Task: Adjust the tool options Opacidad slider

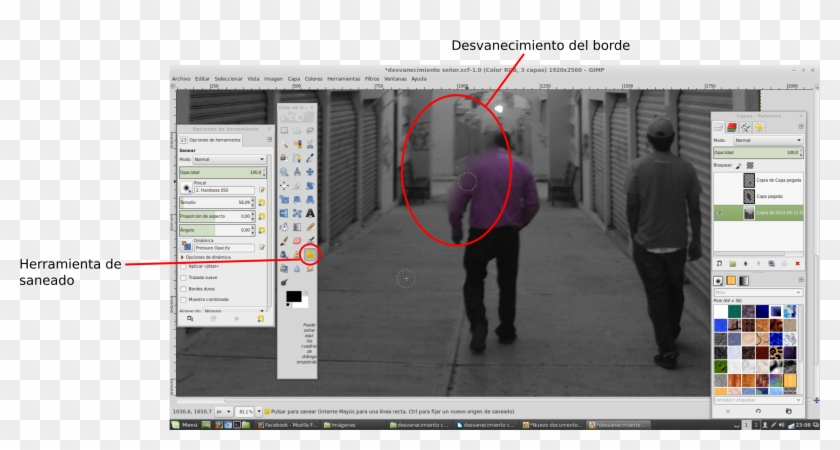Action: point(221,172)
